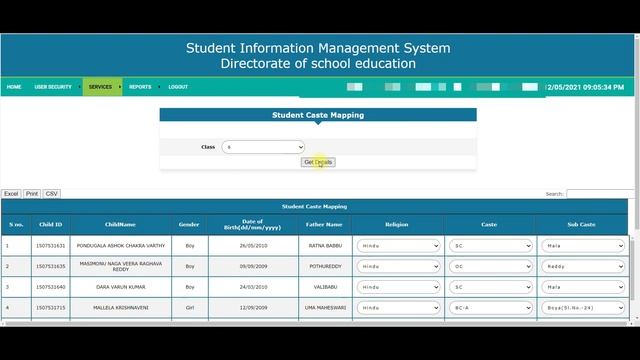Sort by Father Name column header

[324, 224]
